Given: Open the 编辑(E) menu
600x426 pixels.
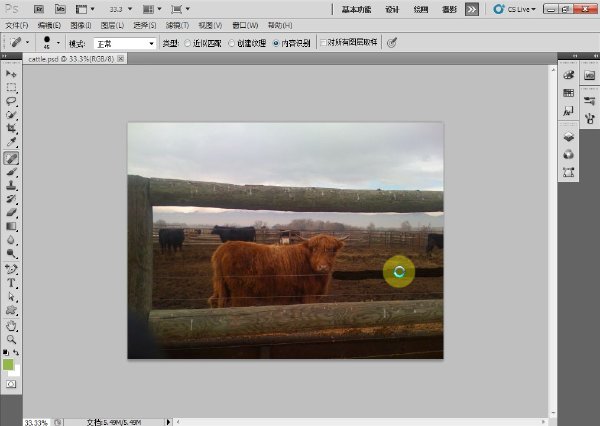Looking at the screenshot, I should [x=49, y=26].
